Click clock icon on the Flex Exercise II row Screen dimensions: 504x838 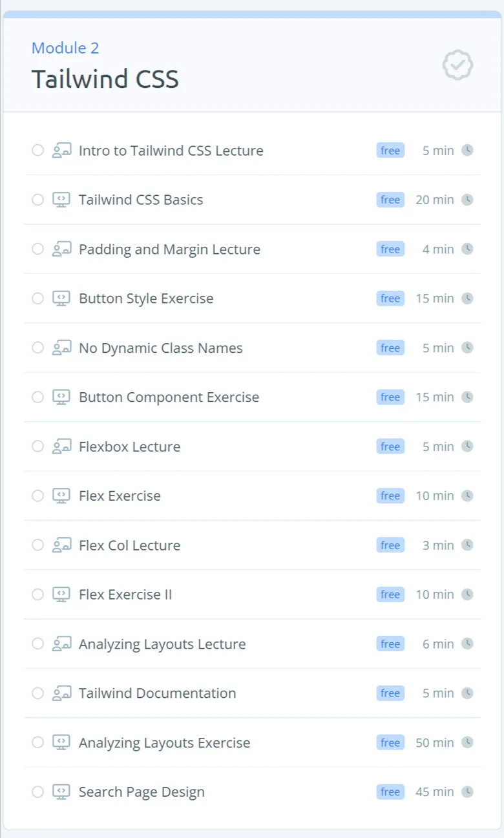point(468,594)
